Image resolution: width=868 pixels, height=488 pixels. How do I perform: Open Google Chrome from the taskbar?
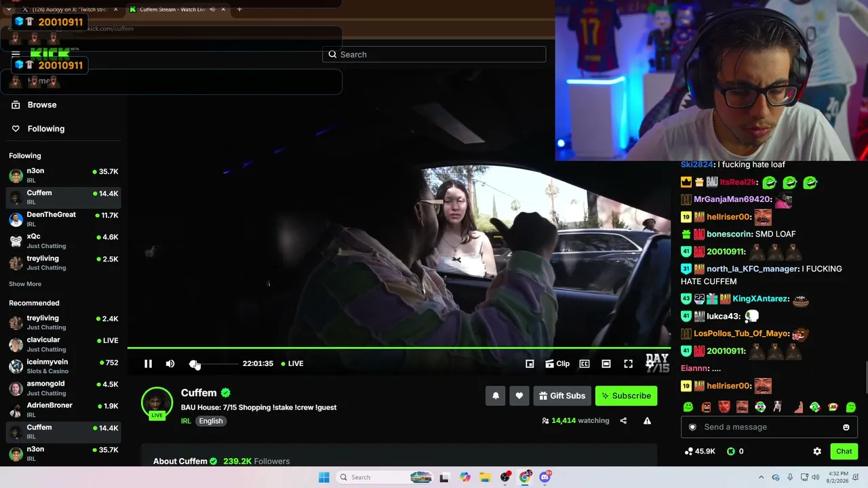pos(525,477)
